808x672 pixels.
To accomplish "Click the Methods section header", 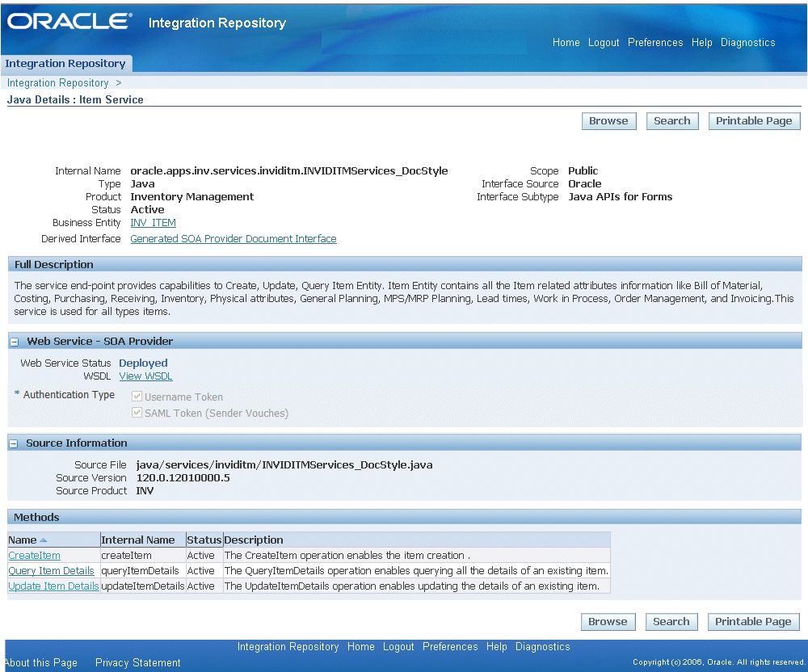I will (x=405, y=518).
